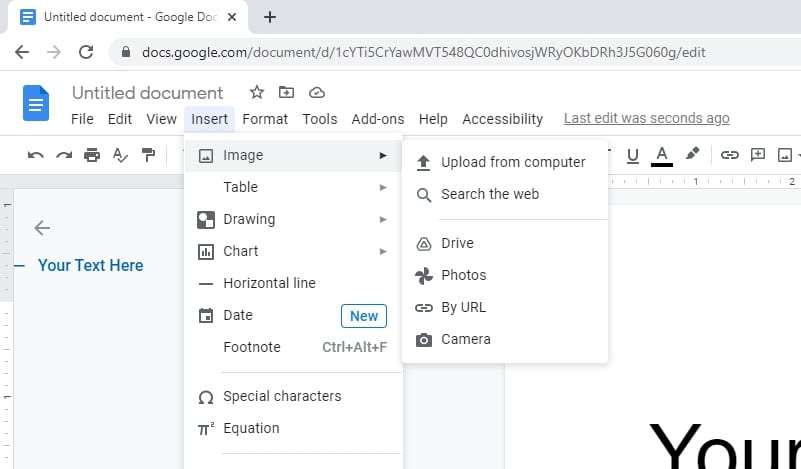This screenshot has height=469, width=801.
Task: Open the Format menu
Action: (x=265, y=119)
